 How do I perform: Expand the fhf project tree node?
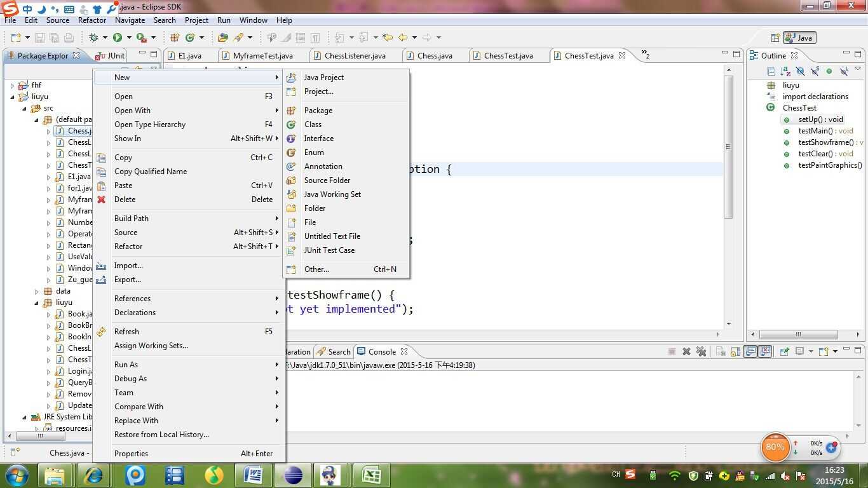click(x=13, y=85)
